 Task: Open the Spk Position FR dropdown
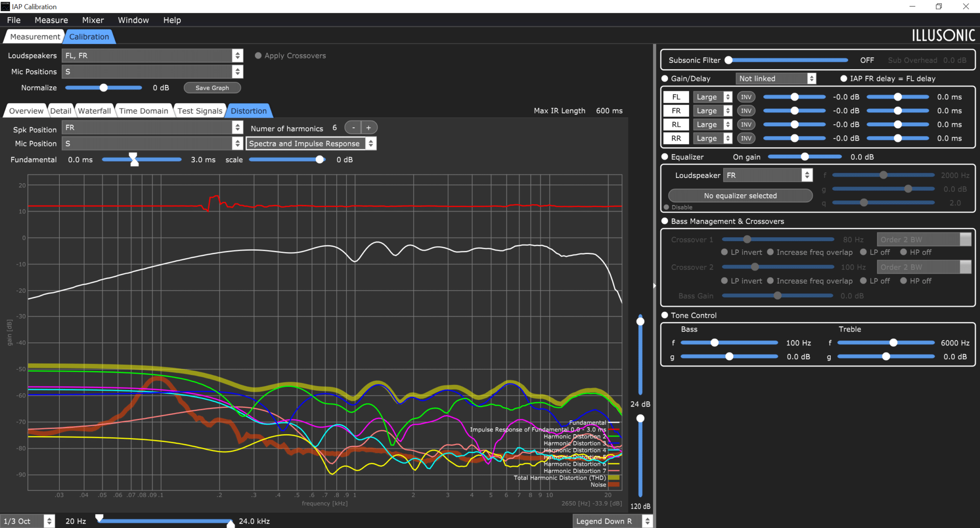152,128
